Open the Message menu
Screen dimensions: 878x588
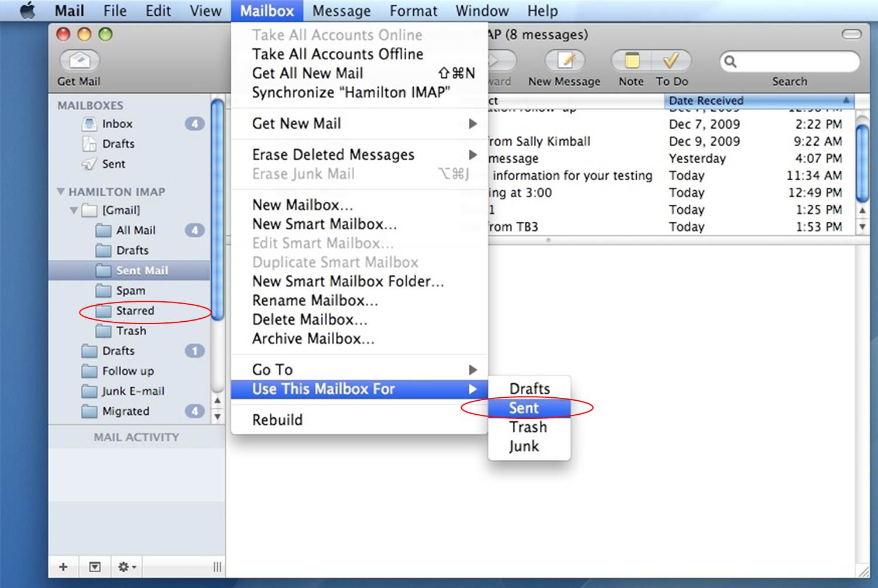tap(341, 11)
